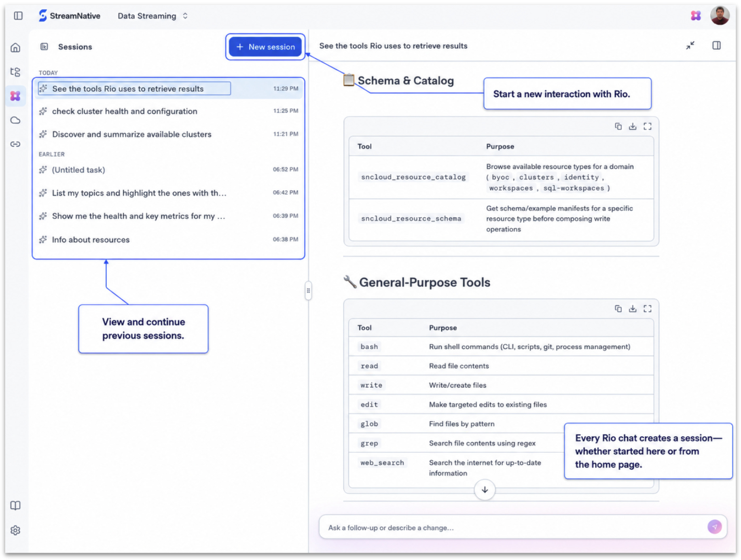Click the send message button
This screenshot has height=560, width=741.
pos(714,527)
